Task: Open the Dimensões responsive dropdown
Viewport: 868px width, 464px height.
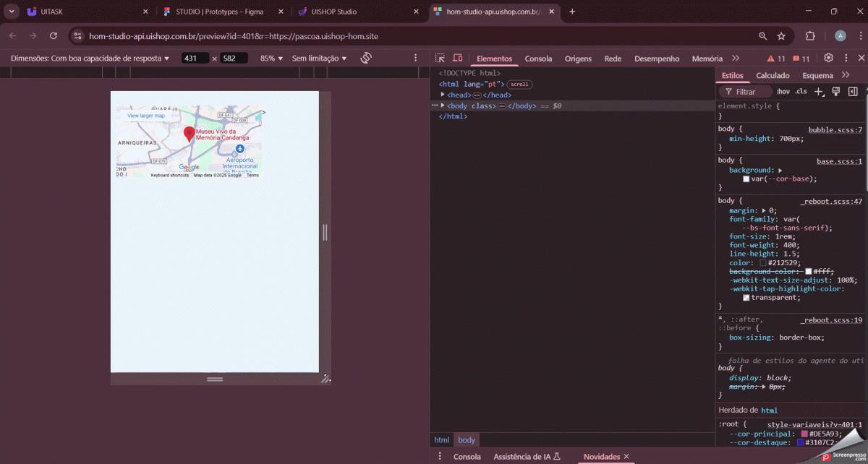Action: tap(90, 59)
